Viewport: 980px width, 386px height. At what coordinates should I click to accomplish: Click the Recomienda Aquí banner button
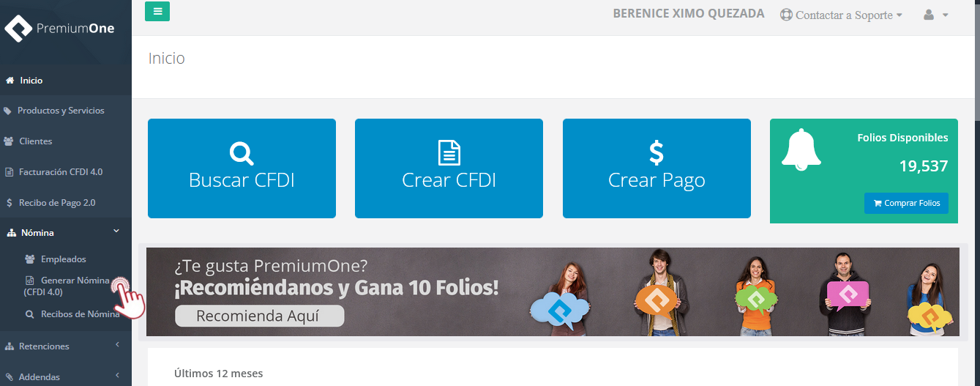point(259,316)
